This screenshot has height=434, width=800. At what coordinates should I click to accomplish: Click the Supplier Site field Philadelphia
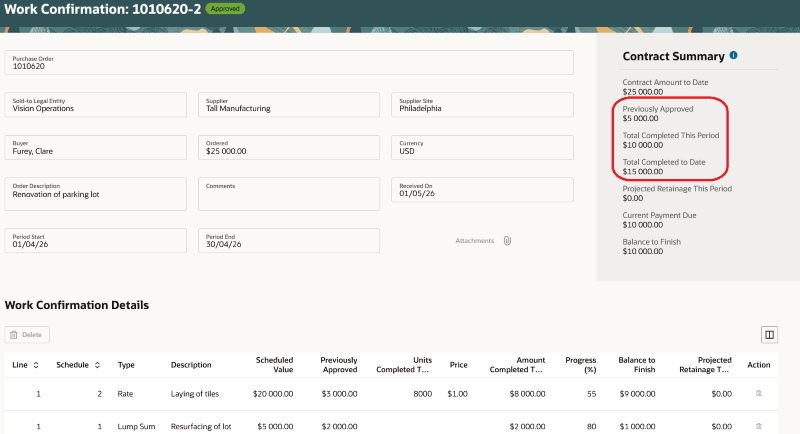pyautogui.click(x=482, y=105)
